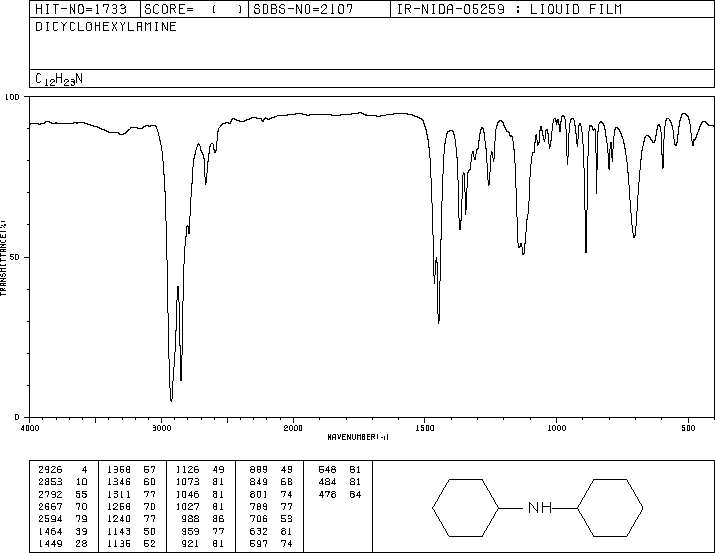Select the 959 peak entry in the table

tap(203, 531)
